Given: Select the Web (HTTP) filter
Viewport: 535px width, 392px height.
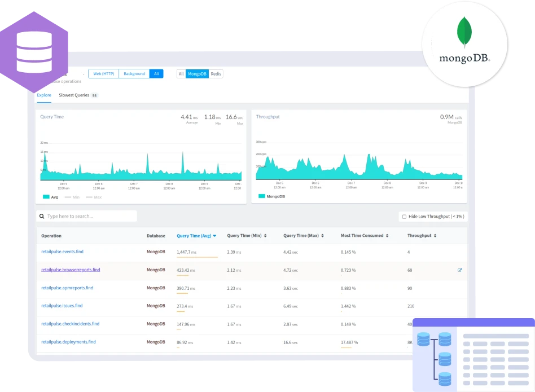Looking at the screenshot, I should point(104,74).
